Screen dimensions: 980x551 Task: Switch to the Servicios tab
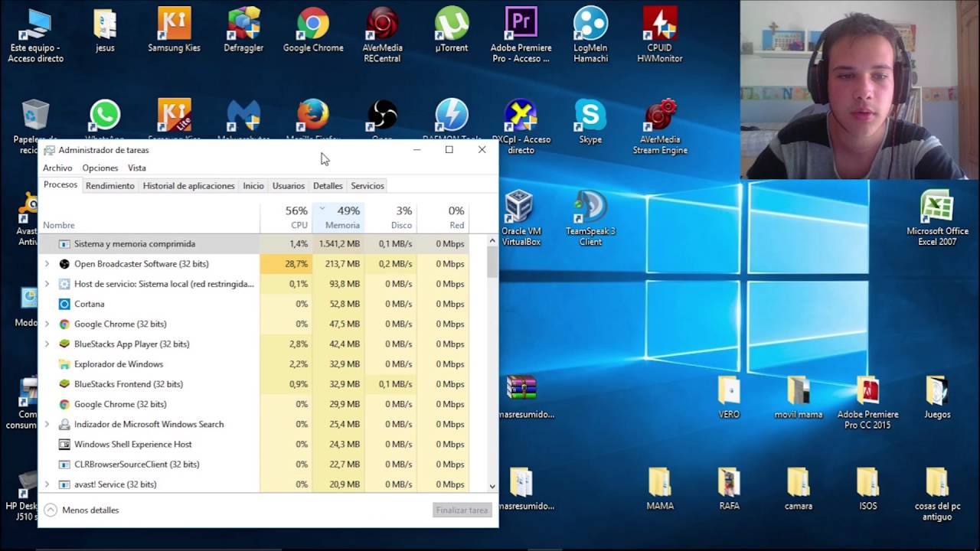coord(367,186)
